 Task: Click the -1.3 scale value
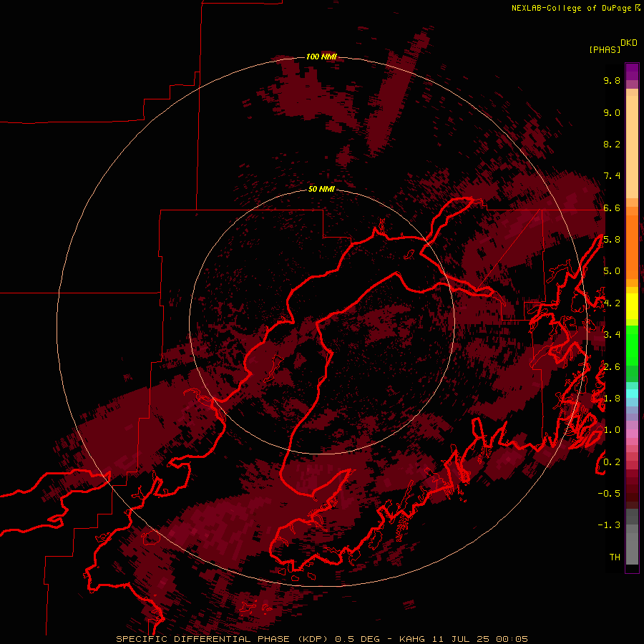point(609,525)
